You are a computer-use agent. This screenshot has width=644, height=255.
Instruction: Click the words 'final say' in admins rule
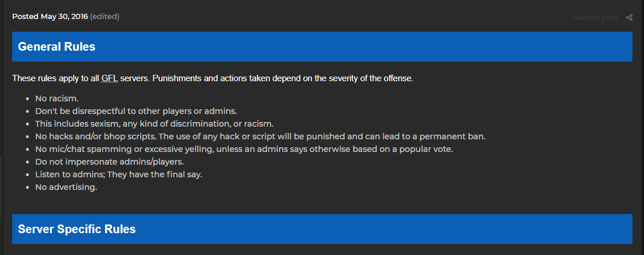187,174
